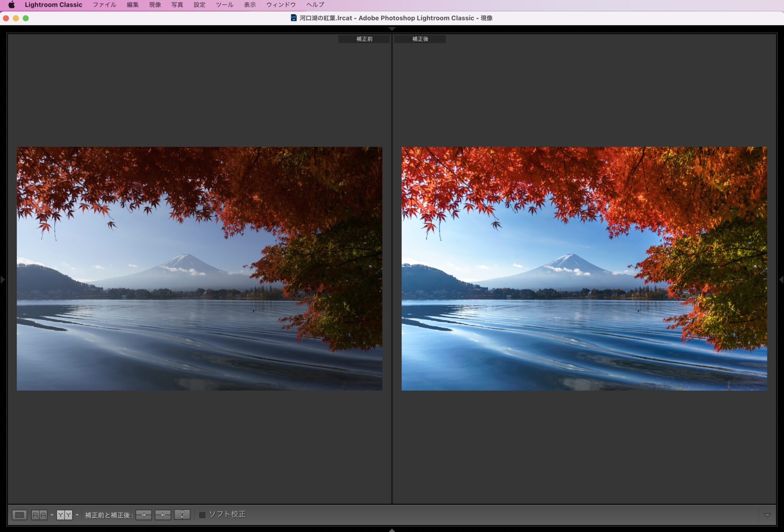Click the Reference view RA icon

click(39, 515)
